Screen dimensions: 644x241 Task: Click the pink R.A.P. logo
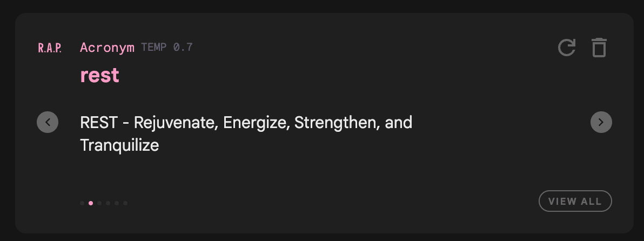[x=50, y=48]
